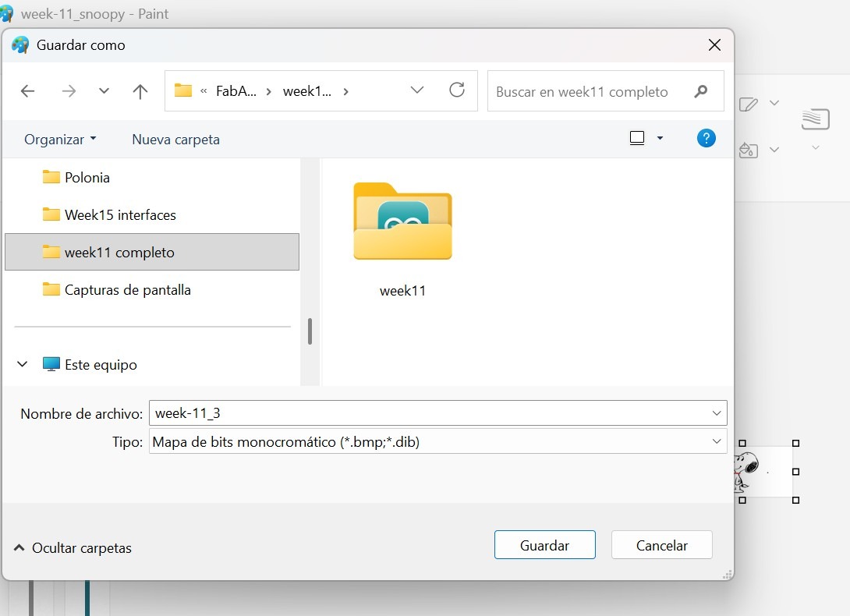Screen dimensions: 850x616
Task: Go up one folder level
Action: pyautogui.click(x=140, y=91)
